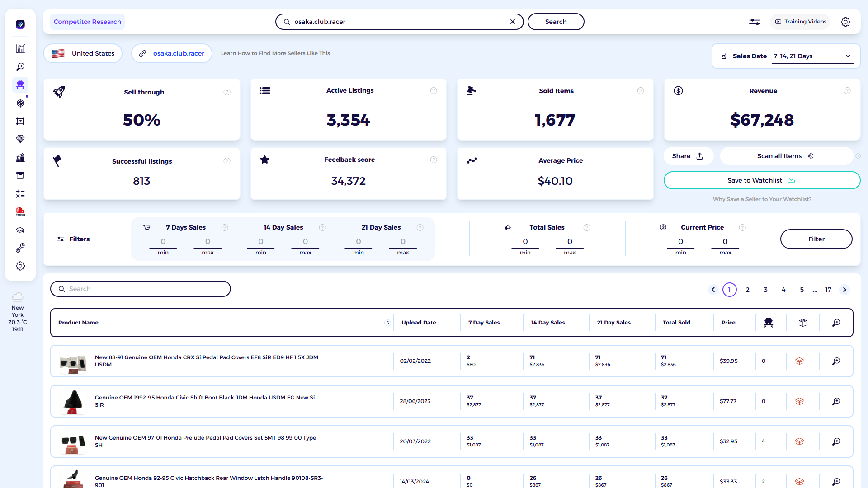Sort by Product Name arrows
Image resolution: width=868 pixels, height=488 pixels.
point(387,323)
